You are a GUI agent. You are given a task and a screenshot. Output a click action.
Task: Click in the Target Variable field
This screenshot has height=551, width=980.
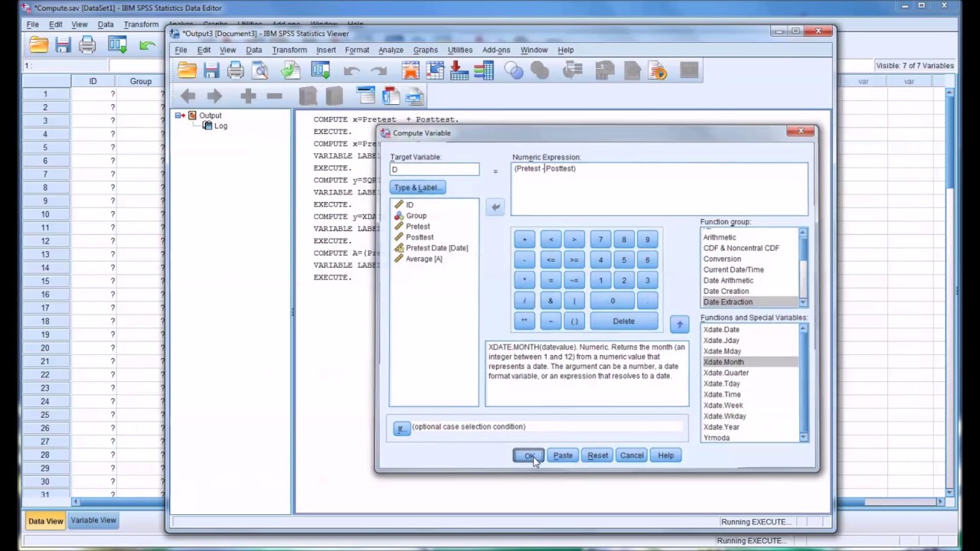[434, 169]
